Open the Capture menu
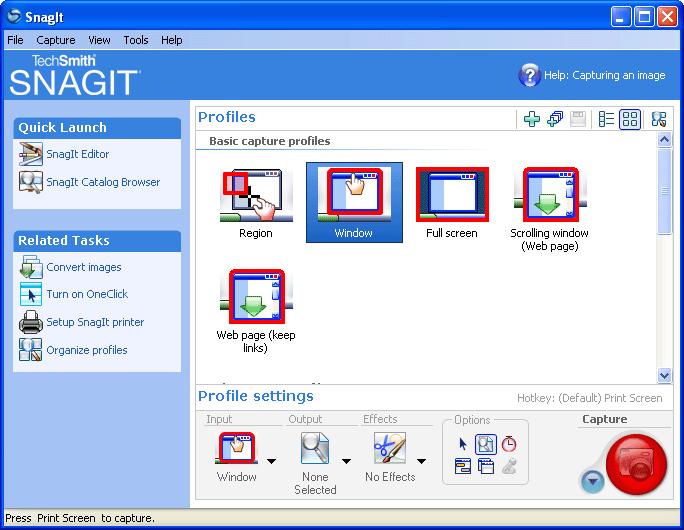 pyautogui.click(x=55, y=40)
